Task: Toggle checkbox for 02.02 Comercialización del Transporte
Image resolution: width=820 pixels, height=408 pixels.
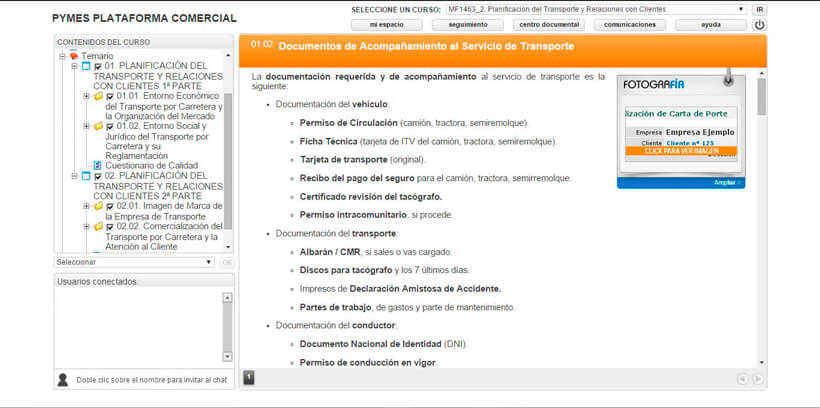Action: (110, 227)
